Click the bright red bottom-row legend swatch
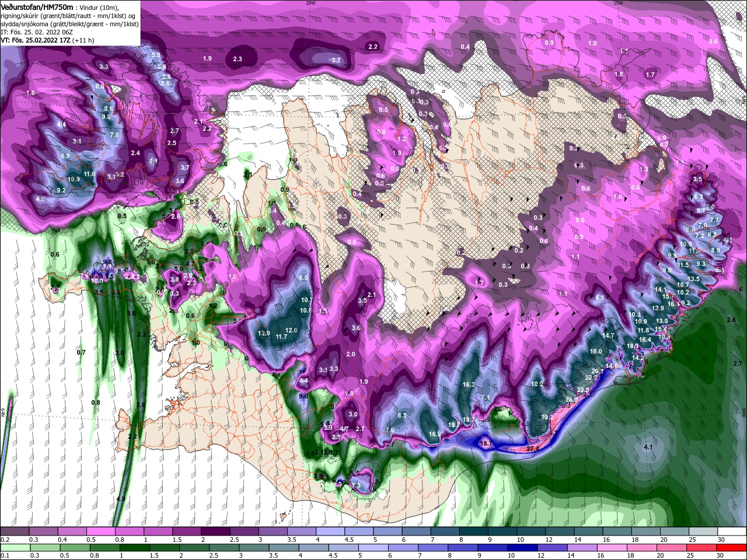The image size is (747, 560). pyautogui.click(x=732, y=547)
